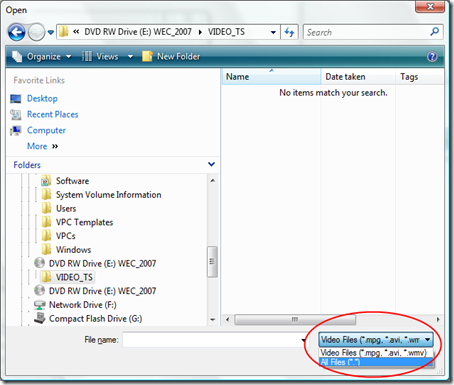This screenshot has width=454, height=385.
Task: Select the Software folder in tree
Action: (72, 181)
